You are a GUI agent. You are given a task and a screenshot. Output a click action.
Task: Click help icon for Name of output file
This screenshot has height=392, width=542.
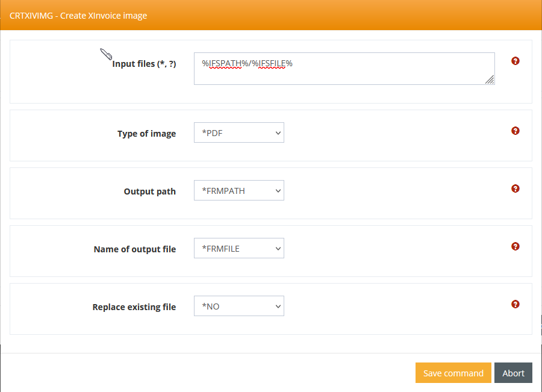(x=516, y=246)
